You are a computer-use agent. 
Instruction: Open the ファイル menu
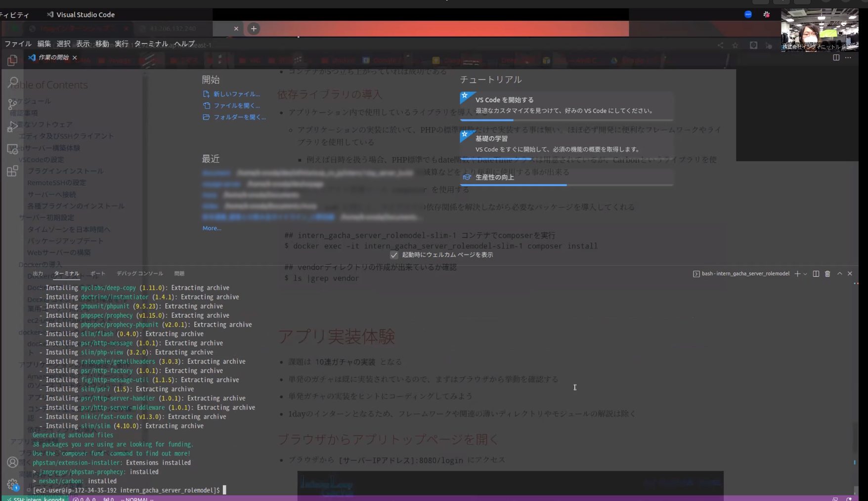click(18, 44)
